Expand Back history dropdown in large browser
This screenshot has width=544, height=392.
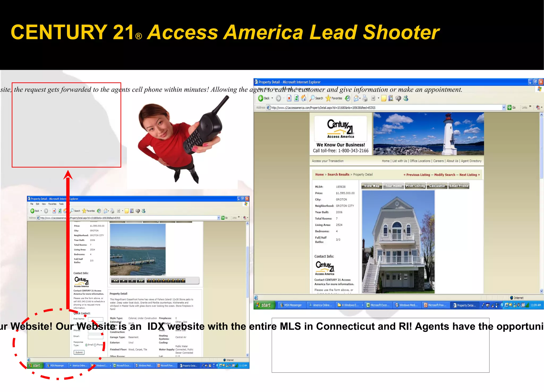(272, 98)
